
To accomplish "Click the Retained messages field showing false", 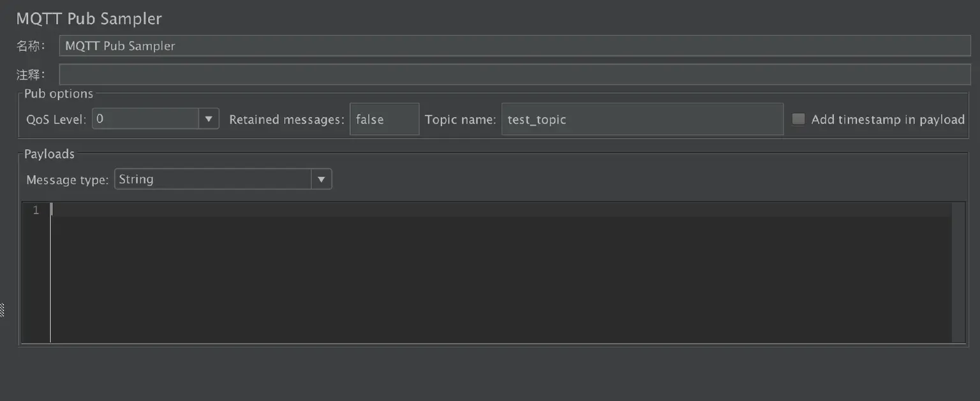I will tap(383, 119).
